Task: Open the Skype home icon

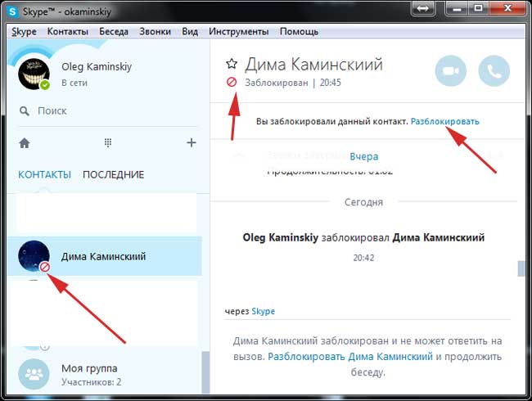Action: click(25, 143)
